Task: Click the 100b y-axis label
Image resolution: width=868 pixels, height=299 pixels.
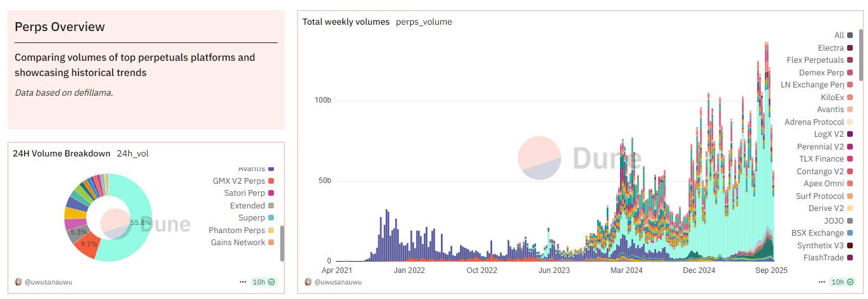Action: click(x=323, y=101)
